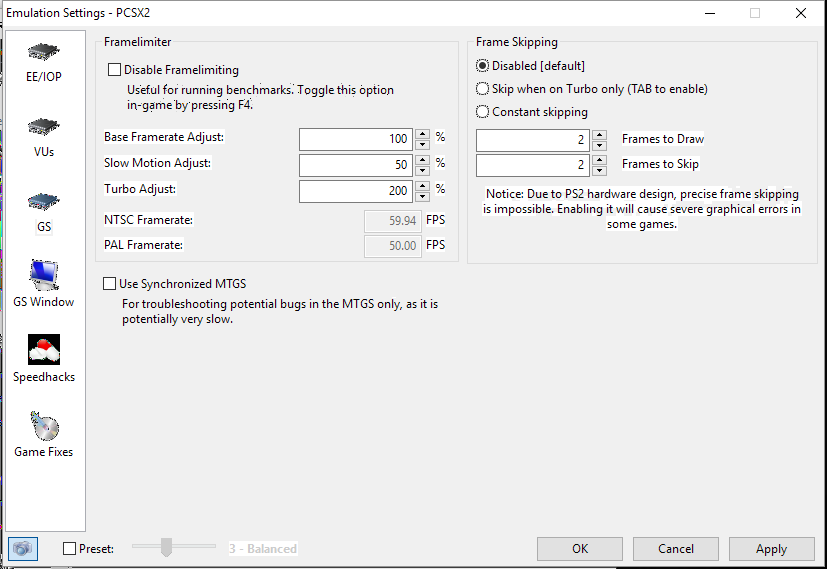Click the 'Slow Motion Adjust:' label

point(157,163)
